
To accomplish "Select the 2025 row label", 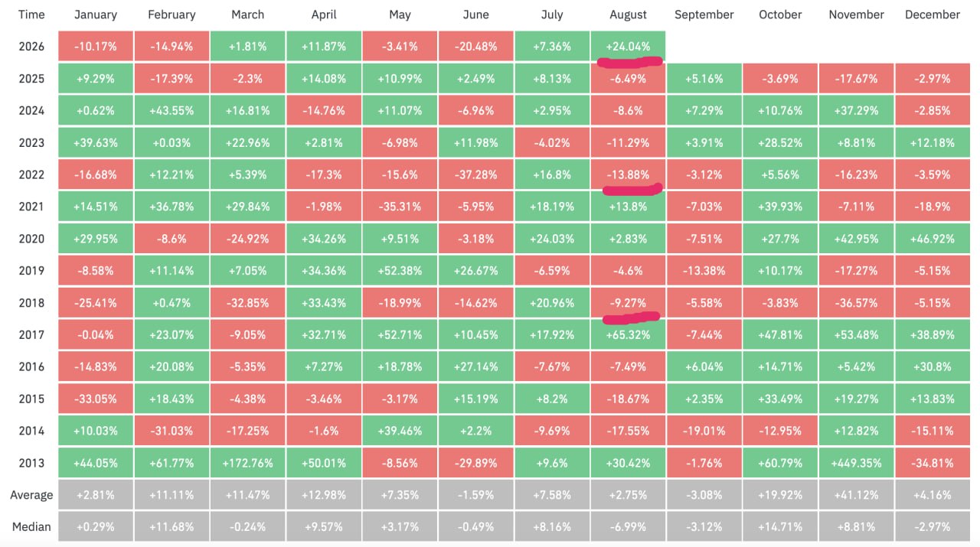I will point(31,79).
